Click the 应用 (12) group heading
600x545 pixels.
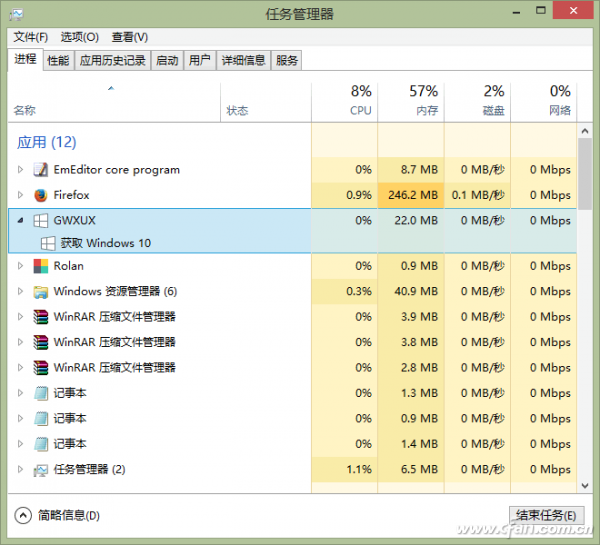(x=46, y=142)
